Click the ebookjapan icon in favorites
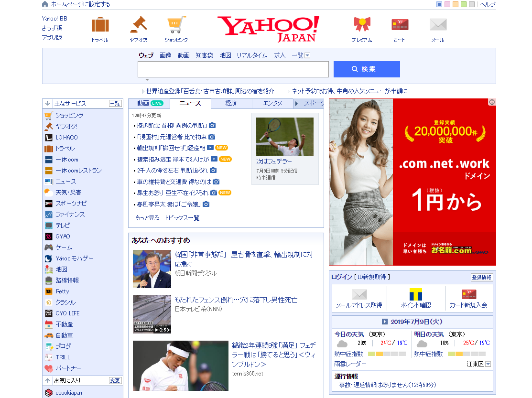 [49, 393]
